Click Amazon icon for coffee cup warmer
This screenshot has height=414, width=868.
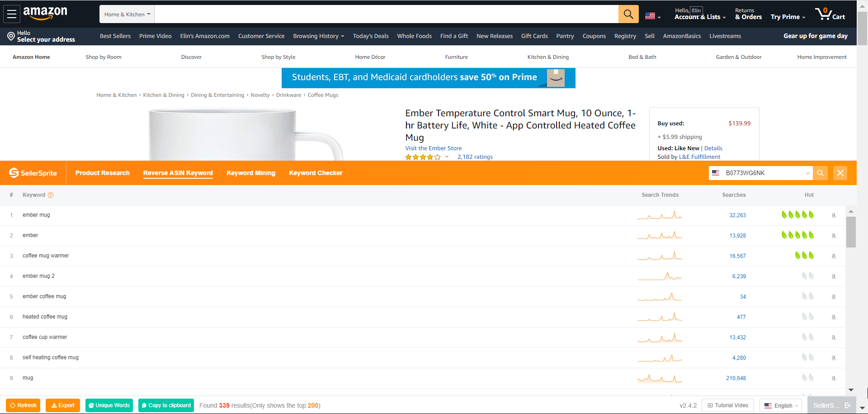point(834,338)
